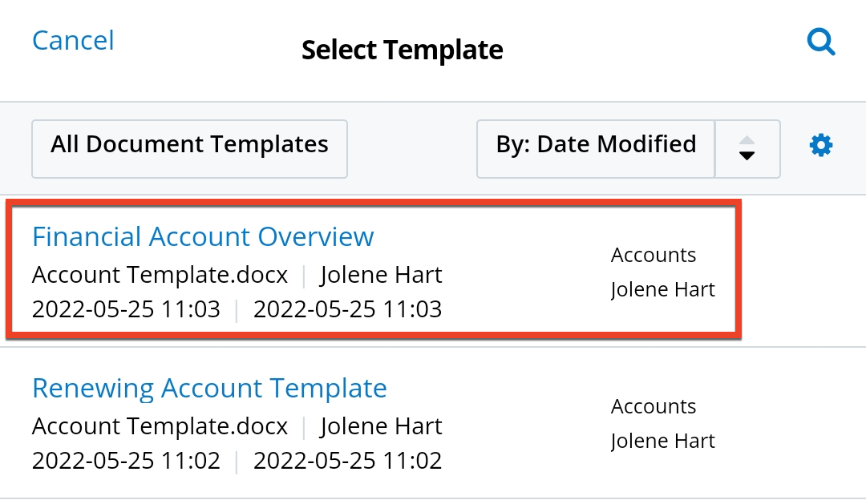Toggle sort direction with the arrow button
The height and width of the screenshot is (504, 866).
[x=747, y=148]
